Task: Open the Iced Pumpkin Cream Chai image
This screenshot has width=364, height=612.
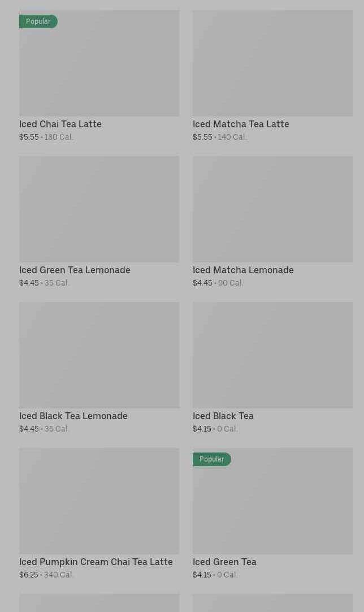Action: (x=99, y=501)
